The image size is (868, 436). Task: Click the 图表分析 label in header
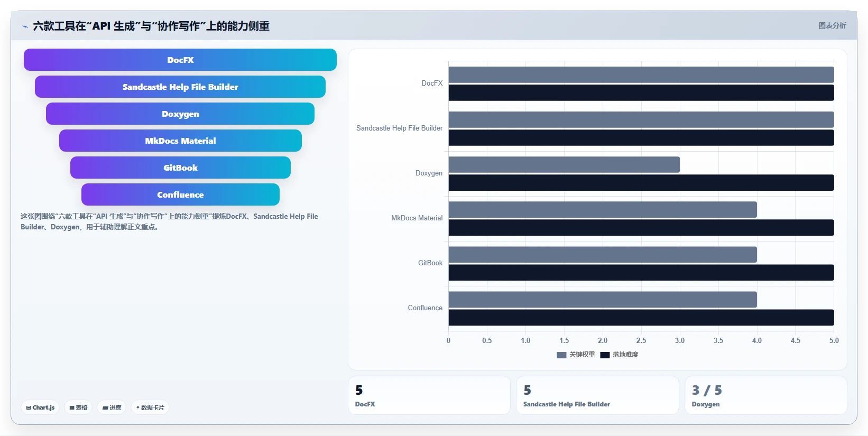coord(832,25)
